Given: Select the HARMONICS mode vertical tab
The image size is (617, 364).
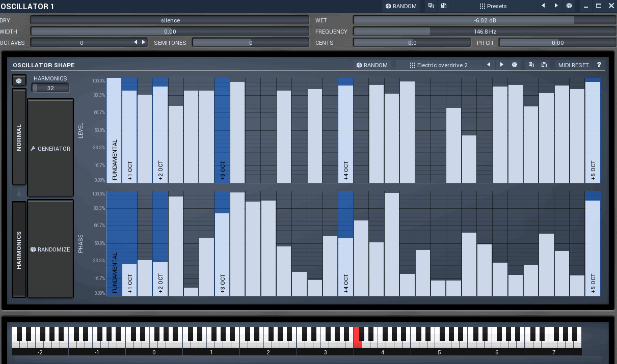Looking at the screenshot, I should tap(19, 249).
